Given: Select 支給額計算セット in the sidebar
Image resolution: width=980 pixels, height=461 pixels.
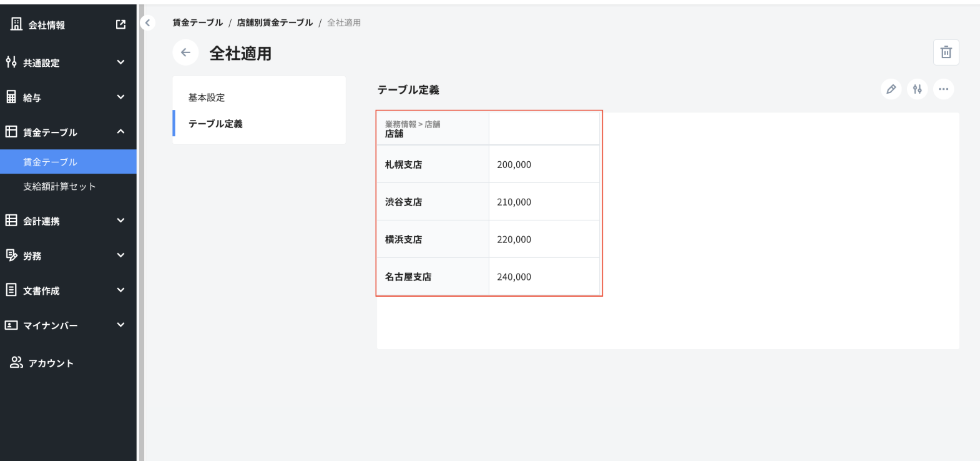Looking at the screenshot, I should pyautogui.click(x=59, y=186).
